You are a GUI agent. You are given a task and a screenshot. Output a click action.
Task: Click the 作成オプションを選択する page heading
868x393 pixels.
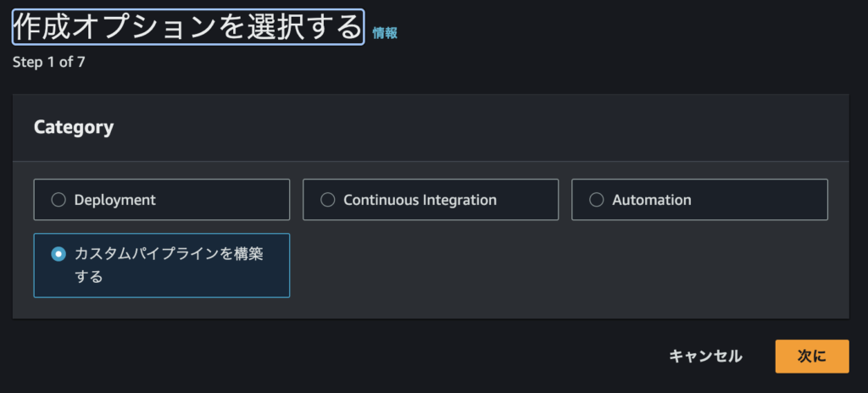pos(187,26)
